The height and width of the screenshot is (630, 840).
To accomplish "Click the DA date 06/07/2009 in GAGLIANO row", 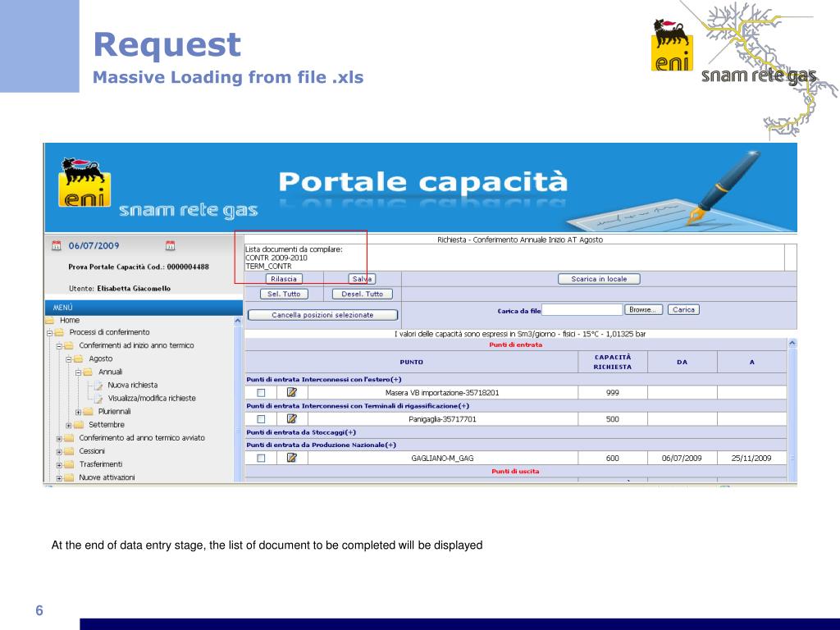I will (x=682, y=458).
